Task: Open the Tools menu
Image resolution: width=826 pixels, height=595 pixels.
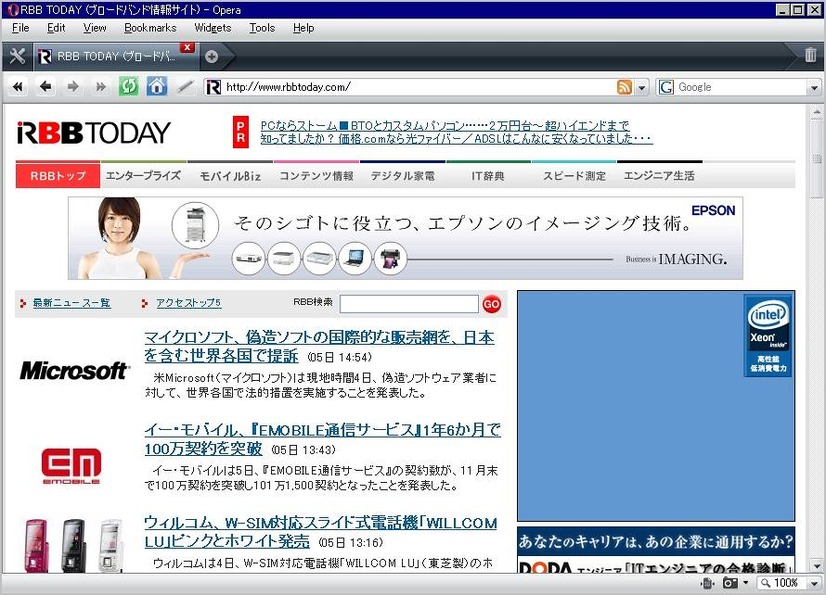Action: 262,27
